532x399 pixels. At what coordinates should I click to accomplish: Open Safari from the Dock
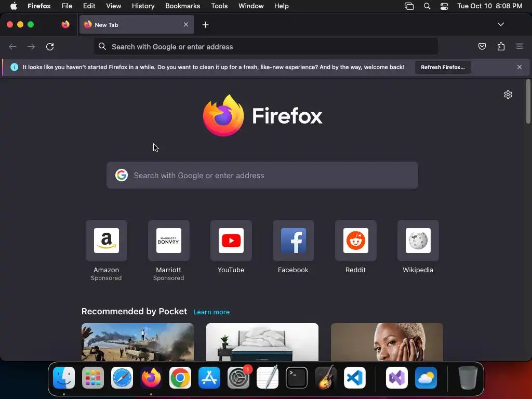122,378
